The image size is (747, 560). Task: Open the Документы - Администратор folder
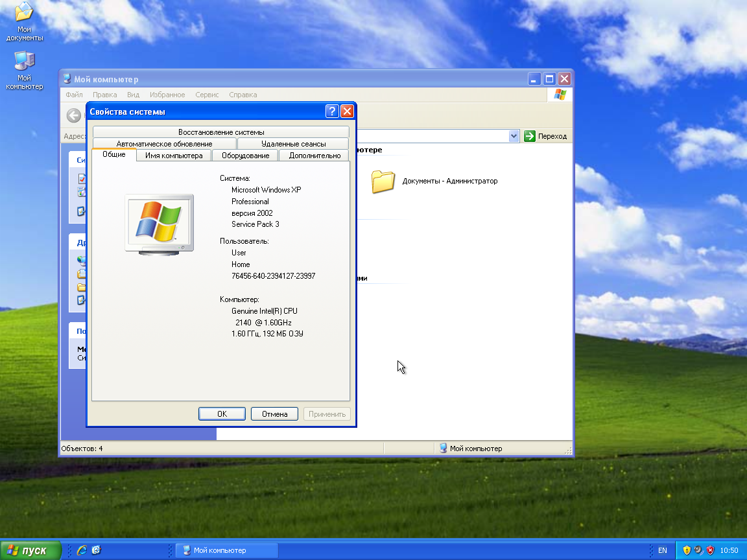click(383, 181)
